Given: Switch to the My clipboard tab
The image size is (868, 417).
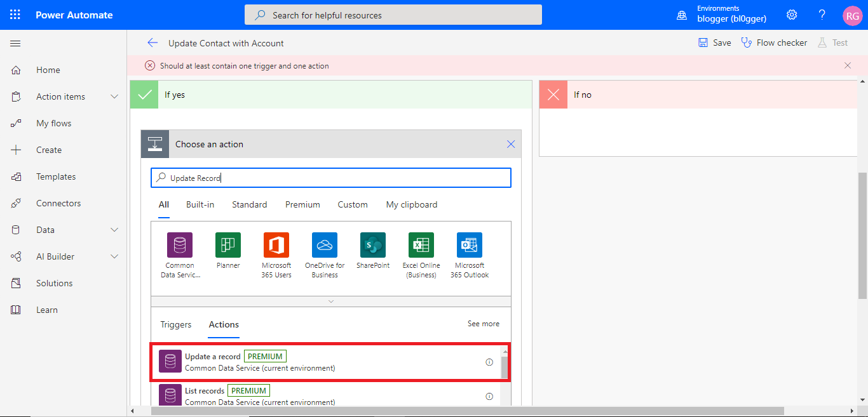Looking at the screenshot, I should 412,204.
